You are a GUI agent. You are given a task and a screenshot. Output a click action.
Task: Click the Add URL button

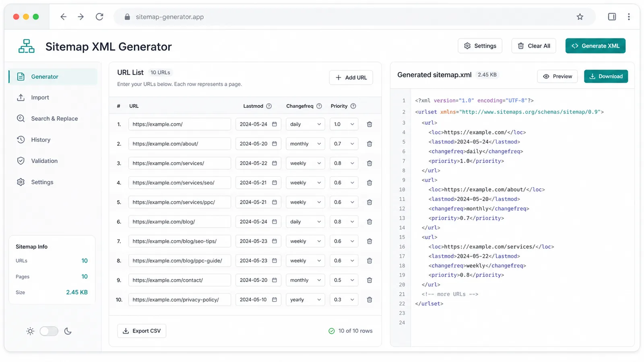(x=351, y=78)
